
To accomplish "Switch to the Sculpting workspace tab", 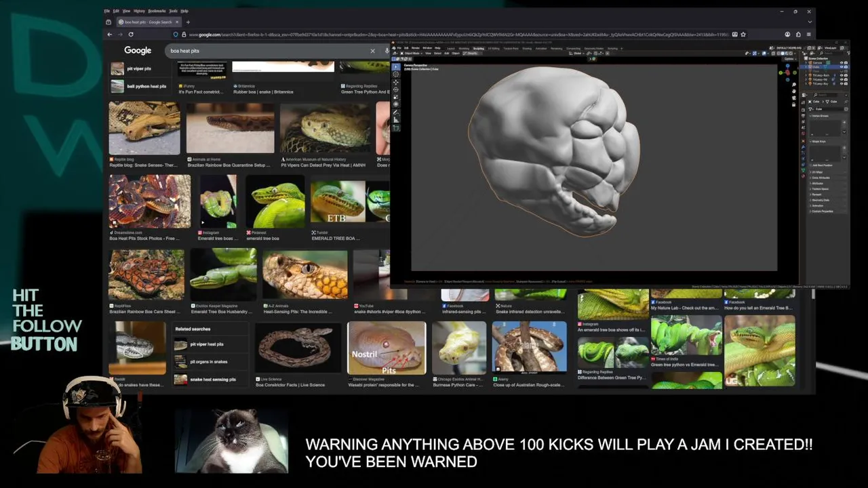I will (x=479, y=48).
